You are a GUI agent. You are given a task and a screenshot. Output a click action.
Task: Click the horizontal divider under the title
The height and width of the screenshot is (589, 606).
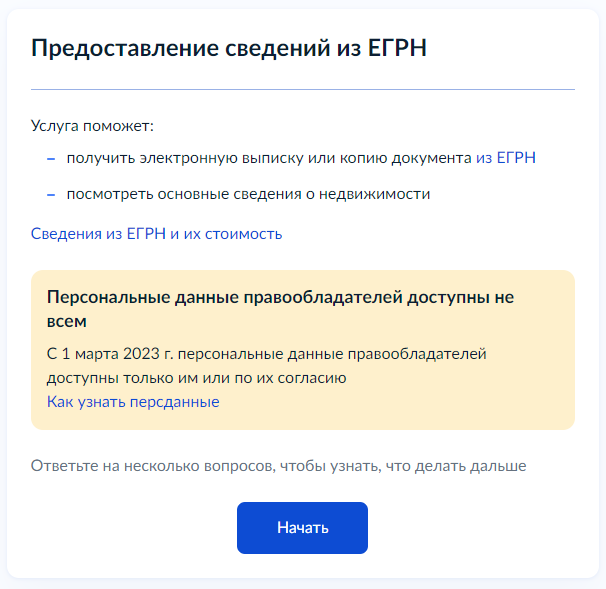coord(303,89)
